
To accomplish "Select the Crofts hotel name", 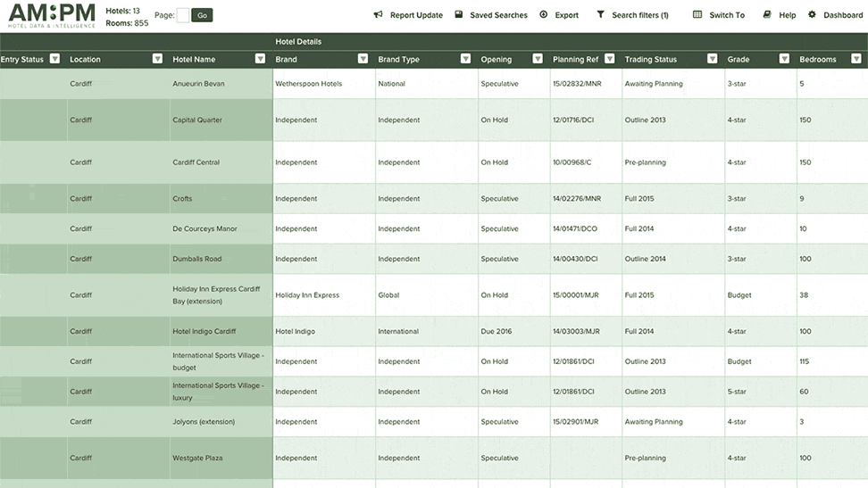I will click(182, 198).
